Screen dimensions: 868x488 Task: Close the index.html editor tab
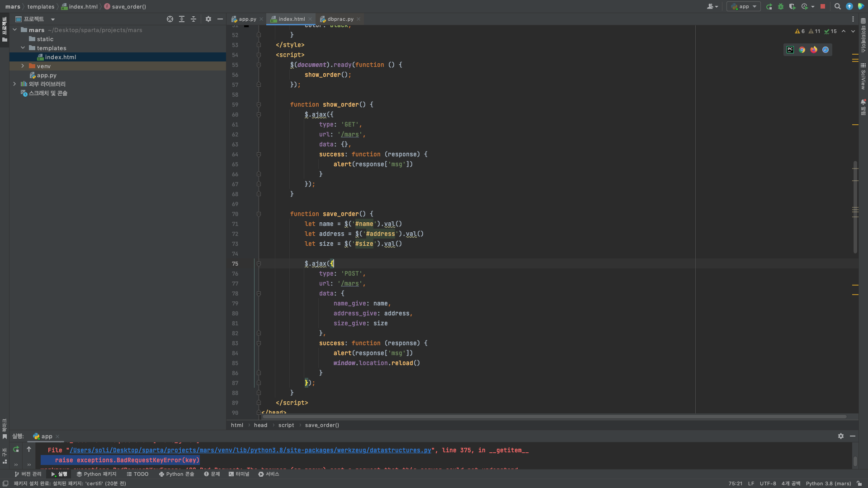coord(310,19)
